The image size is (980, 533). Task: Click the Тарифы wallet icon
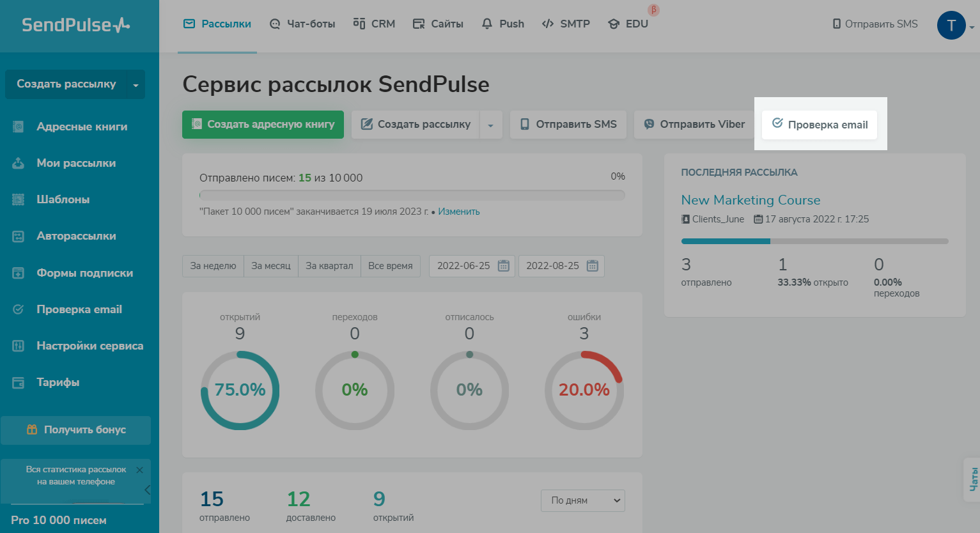click(18, 383)
